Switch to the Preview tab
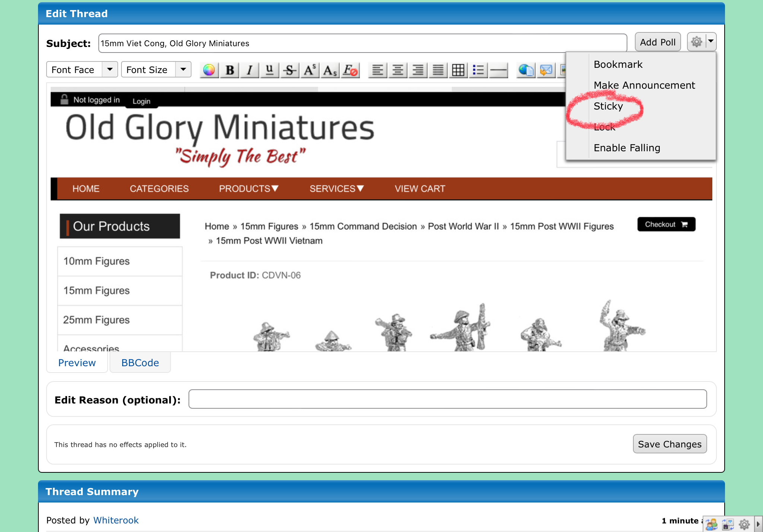Screen dimensions: 763x532 tap(77, 362)
